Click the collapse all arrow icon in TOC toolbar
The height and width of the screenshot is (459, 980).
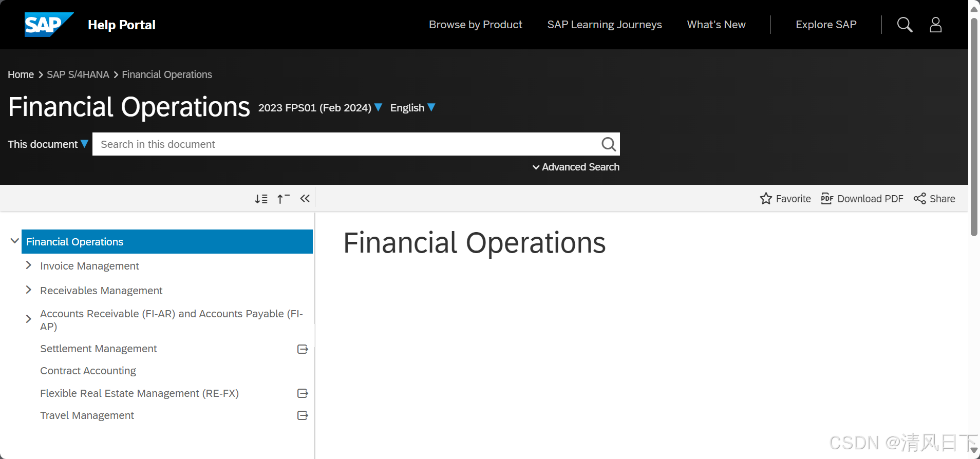click(284, 199)
